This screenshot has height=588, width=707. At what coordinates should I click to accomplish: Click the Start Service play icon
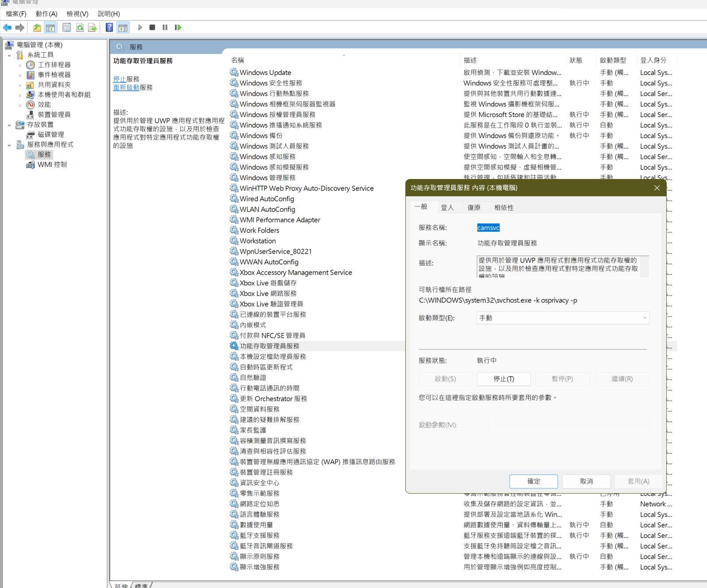pos(140,27)
